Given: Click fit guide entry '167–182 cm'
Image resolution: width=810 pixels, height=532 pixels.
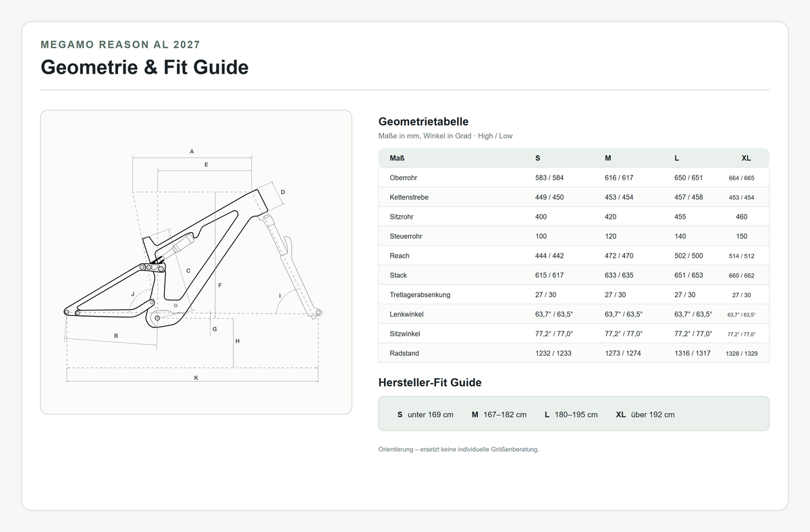Looking at the screenshot, I should (x=505, y=415).
